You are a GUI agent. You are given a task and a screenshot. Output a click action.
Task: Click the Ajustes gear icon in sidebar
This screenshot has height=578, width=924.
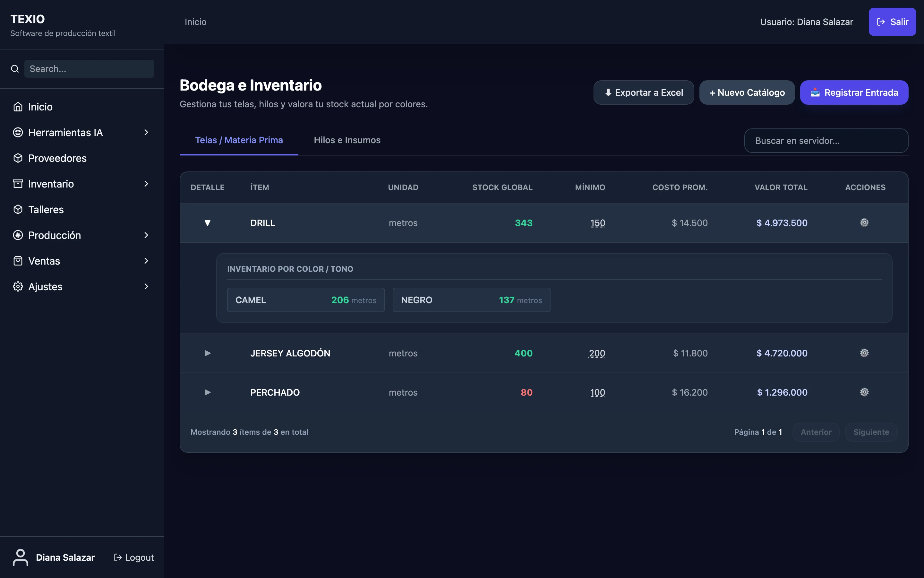18,286
